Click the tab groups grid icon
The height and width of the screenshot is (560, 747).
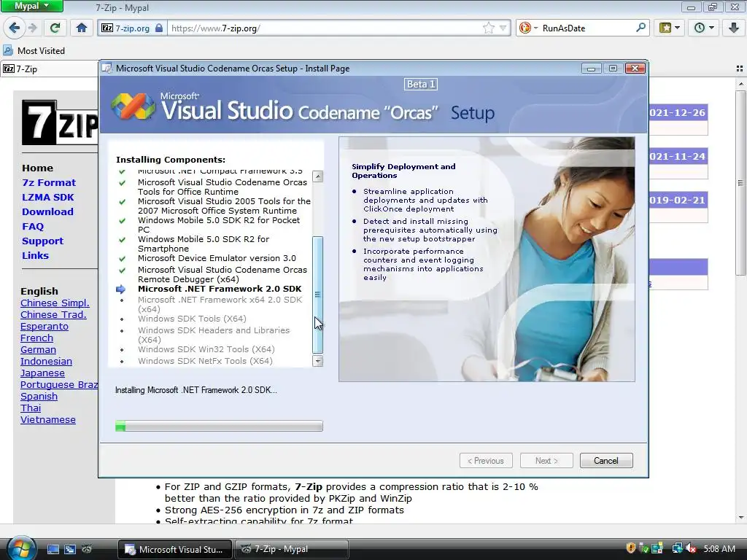click(x=740, y=69)
